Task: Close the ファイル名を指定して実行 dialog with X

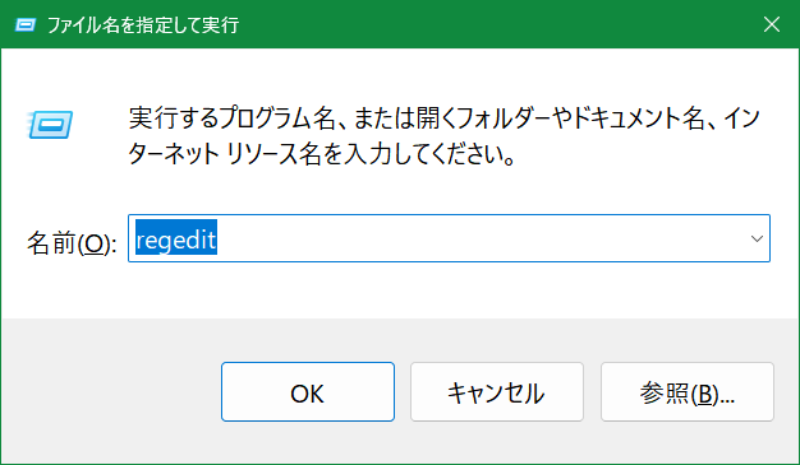Action: pos(771,24)
